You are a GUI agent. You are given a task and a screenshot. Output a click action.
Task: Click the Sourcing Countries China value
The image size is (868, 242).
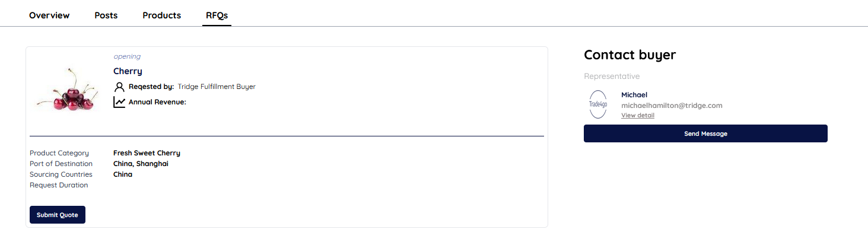123,174
